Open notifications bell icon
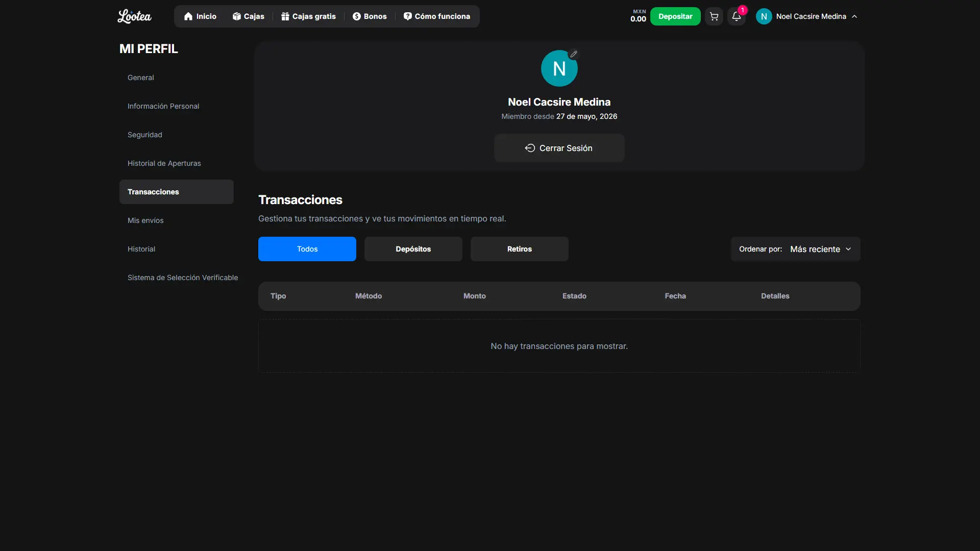 737,16
